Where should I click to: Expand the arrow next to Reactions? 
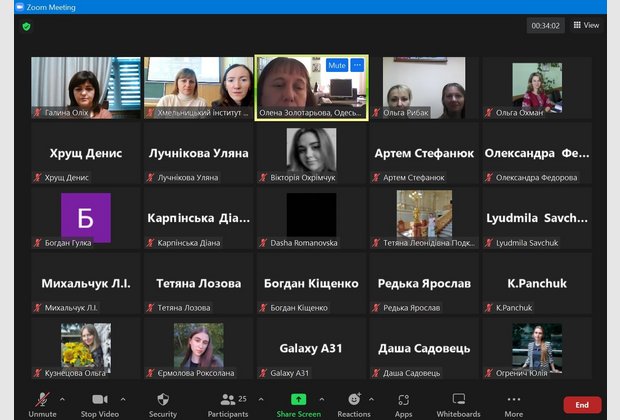click(371, 399)
